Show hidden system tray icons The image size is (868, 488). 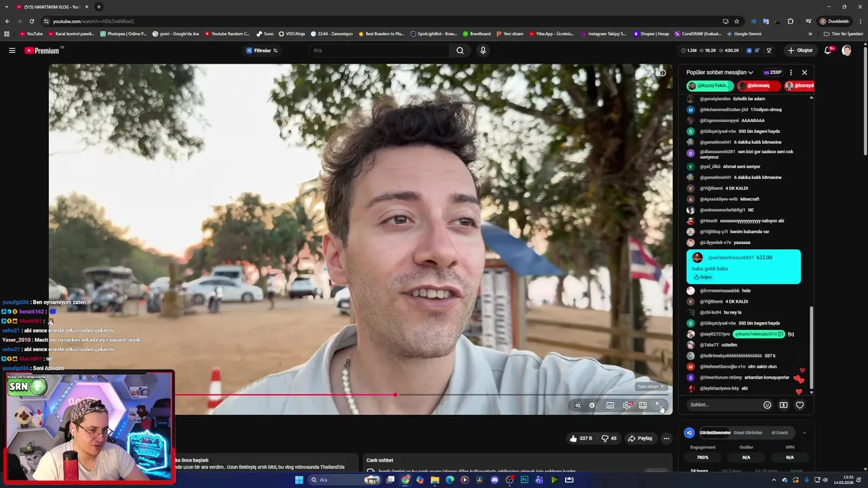coord(774,480)
